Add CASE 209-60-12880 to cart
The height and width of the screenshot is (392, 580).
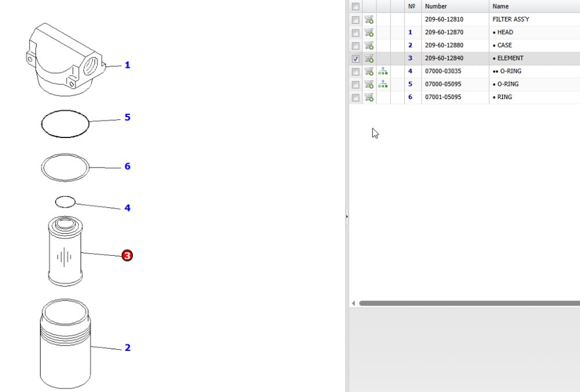coord(369,45)
